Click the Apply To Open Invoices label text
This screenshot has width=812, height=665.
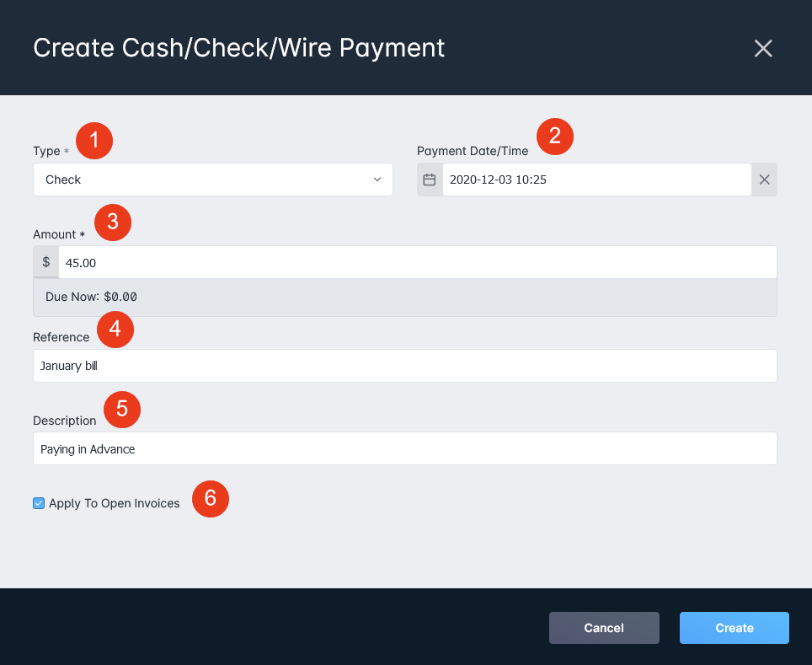(115, 503)
